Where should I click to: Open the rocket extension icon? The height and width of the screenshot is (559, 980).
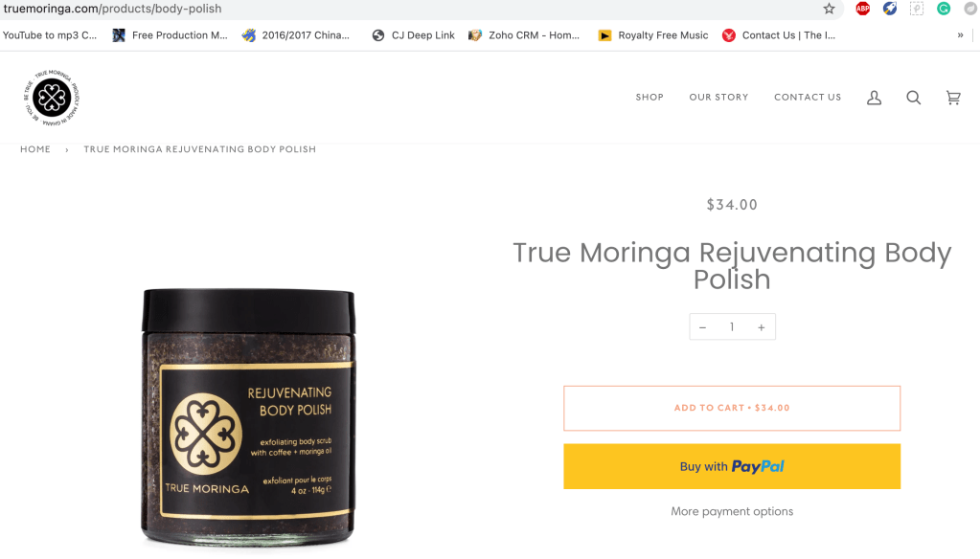(889, 9)
